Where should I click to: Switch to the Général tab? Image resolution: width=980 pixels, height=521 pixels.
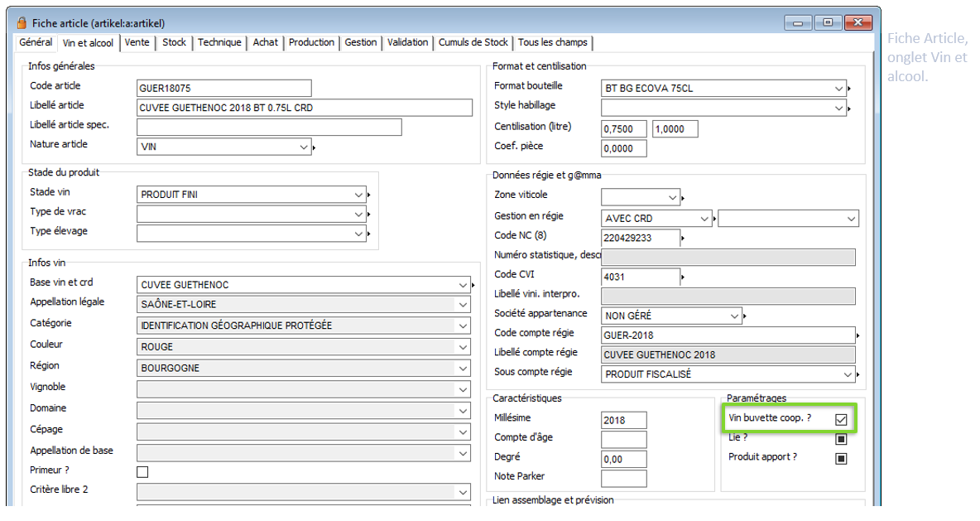coord(36,42)
